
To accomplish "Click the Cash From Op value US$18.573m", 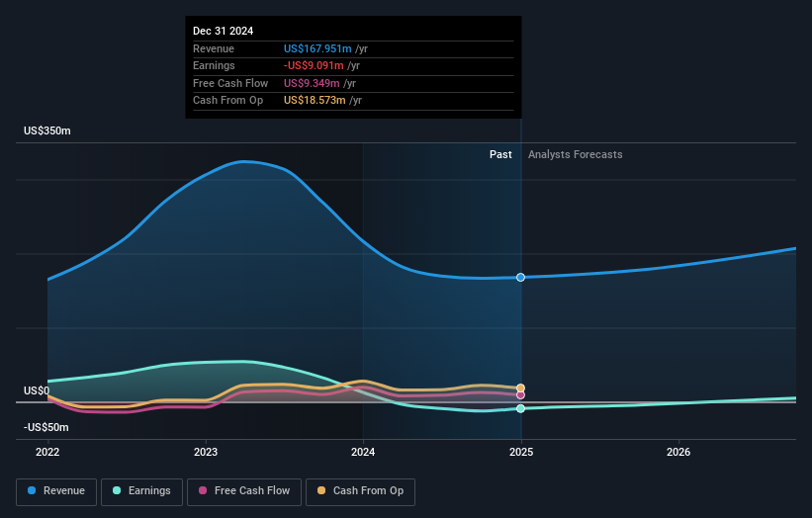I will (315, 101).
